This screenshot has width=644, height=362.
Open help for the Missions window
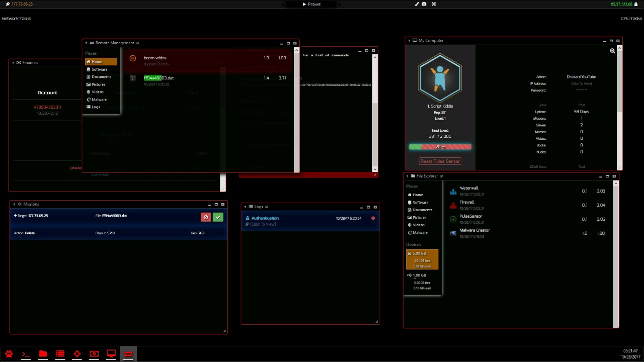pyautogui.click(x=14, y=204)
